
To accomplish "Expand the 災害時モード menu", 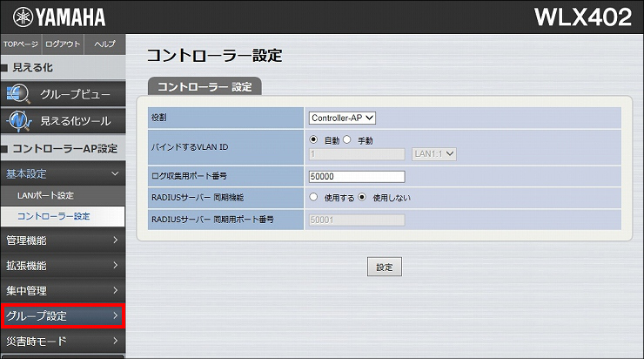I will (64, 341).
